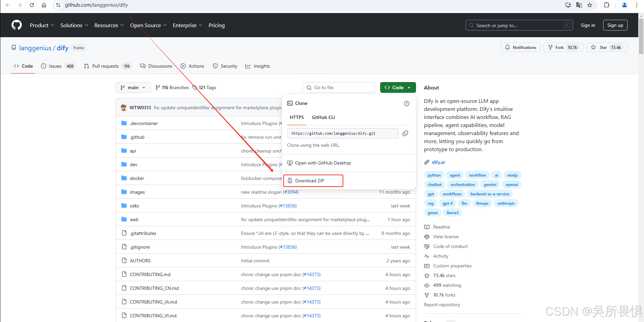
Task: Click the Sign up button
Action: [x=615, y=25]
